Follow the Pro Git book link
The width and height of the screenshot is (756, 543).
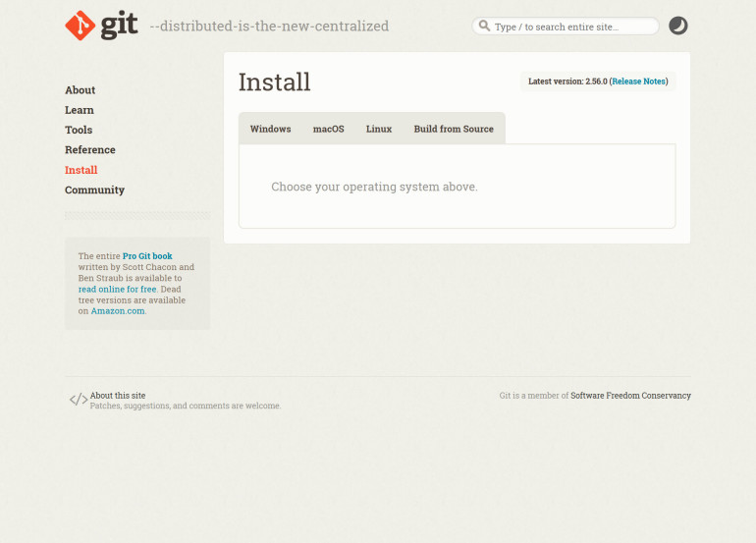coord(147,256)
